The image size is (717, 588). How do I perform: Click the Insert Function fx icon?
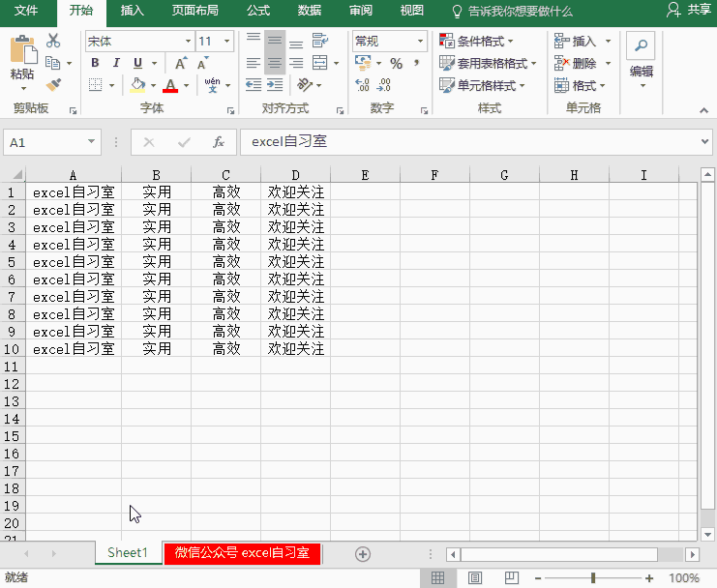click(x=219, y=142)
